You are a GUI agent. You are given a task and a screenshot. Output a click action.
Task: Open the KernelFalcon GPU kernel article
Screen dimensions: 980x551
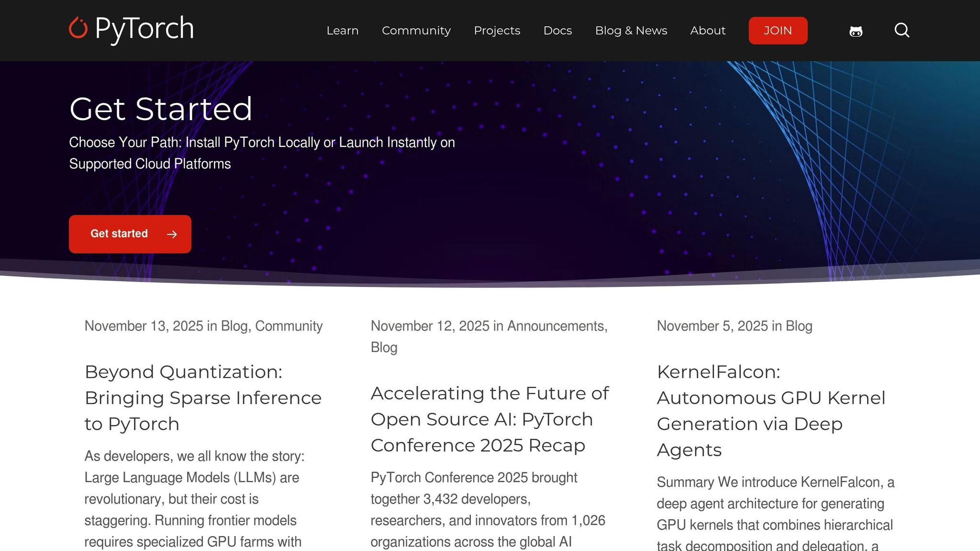coord(771,410)
